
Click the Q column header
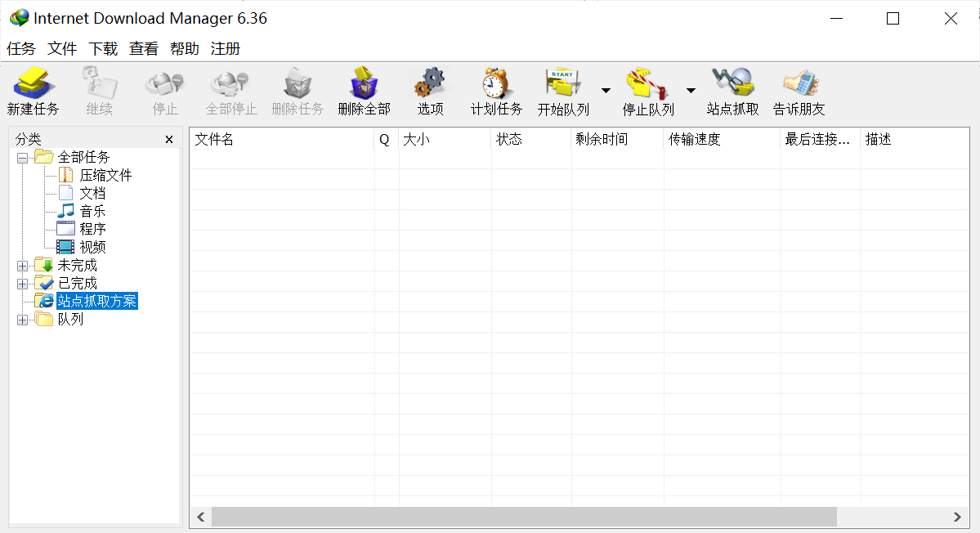[387, 139]
